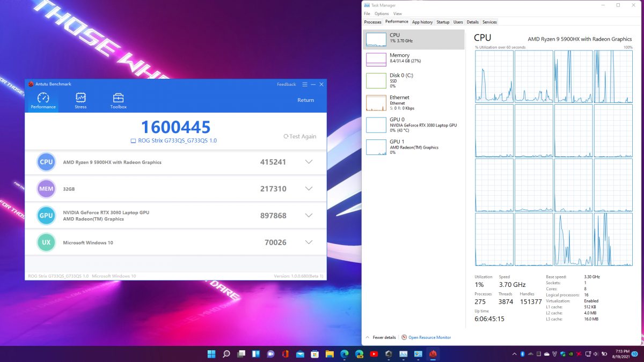The width and height of the screenshot is (644, 362).
Task: Click the GPU badge icon in Antutu
Action: 46,216
